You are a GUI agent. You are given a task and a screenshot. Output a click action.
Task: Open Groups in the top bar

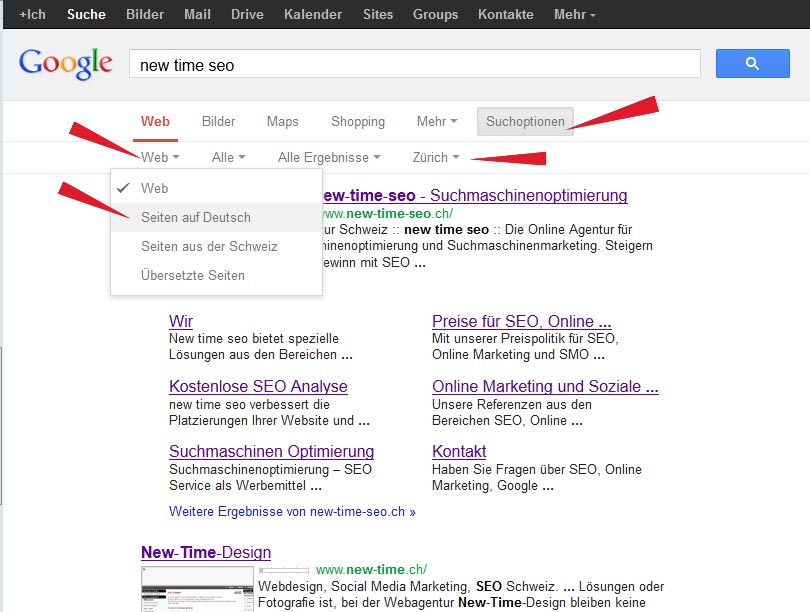[x=435, y=14]
